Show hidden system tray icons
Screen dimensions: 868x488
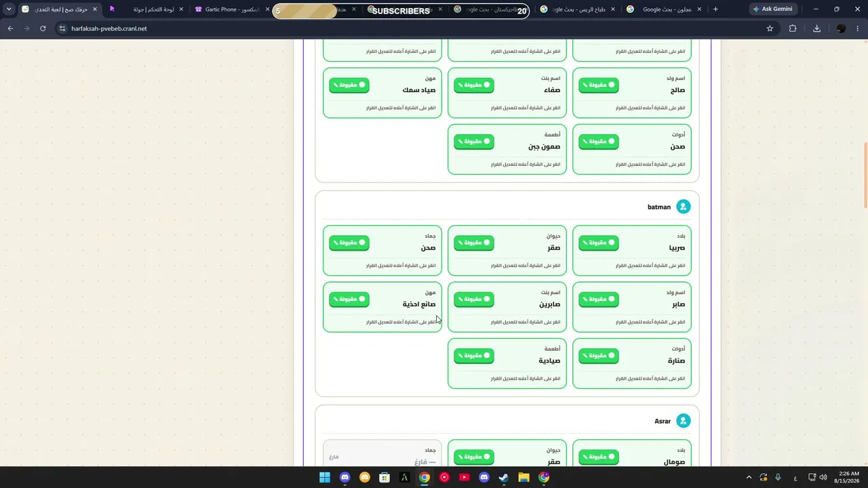click(749, 477)
